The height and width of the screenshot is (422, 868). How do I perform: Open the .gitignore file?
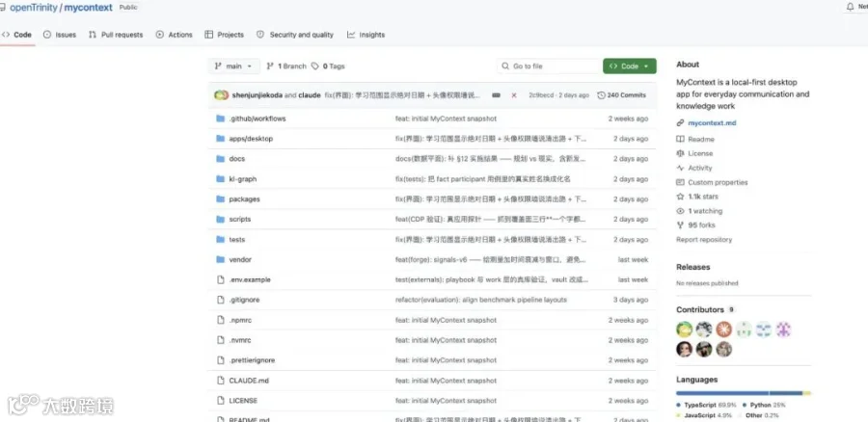pyautogui.click(x=244, y=300)
